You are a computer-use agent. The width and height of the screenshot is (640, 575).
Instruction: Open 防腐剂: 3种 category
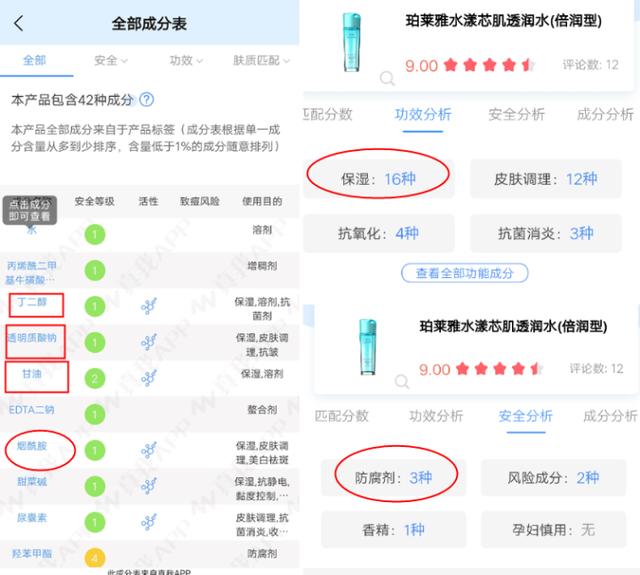point(393,477)
